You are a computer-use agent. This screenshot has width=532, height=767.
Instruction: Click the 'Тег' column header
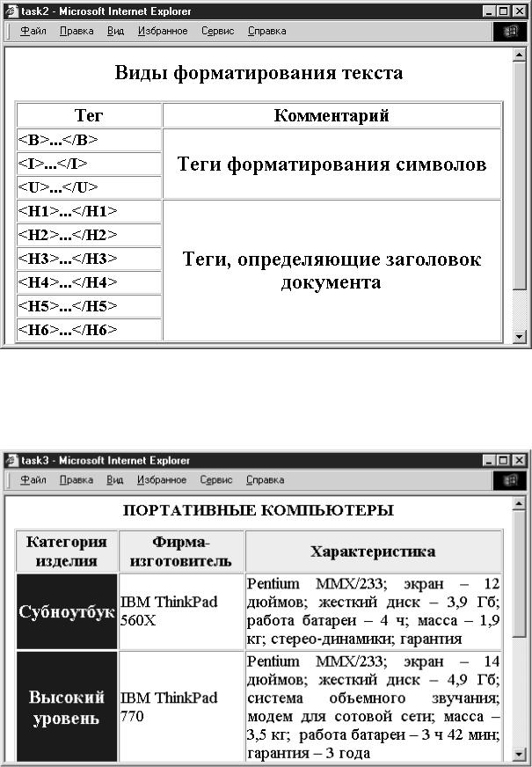pos(89,115)
